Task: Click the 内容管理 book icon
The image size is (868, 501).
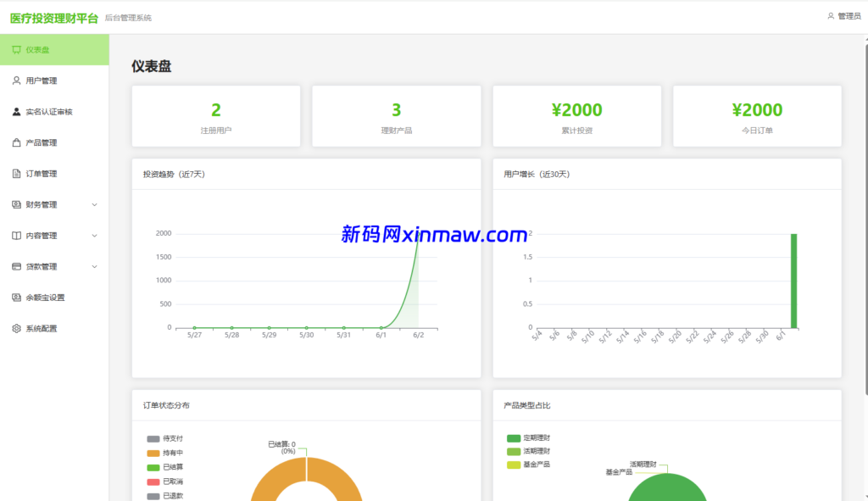Action: [17, 236]
